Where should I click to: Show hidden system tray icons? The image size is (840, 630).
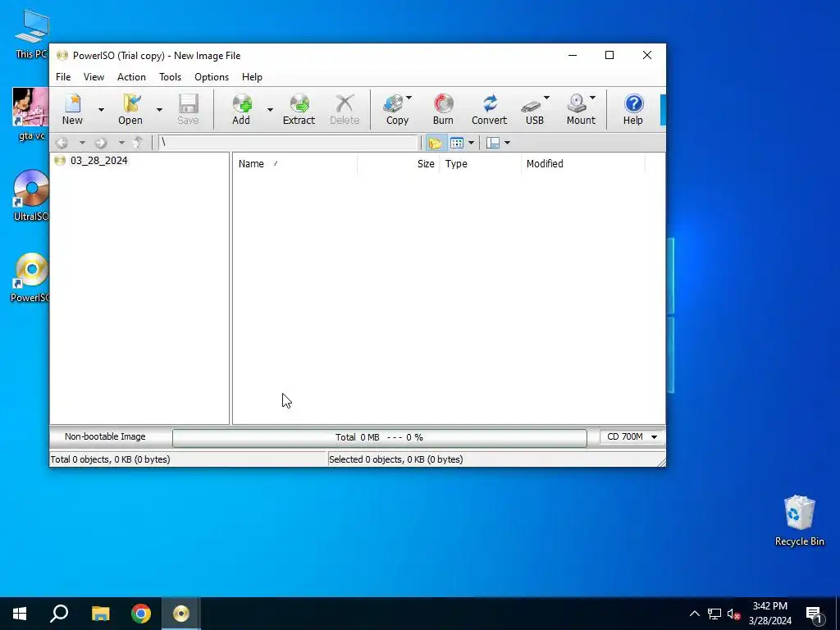point(694,614)
